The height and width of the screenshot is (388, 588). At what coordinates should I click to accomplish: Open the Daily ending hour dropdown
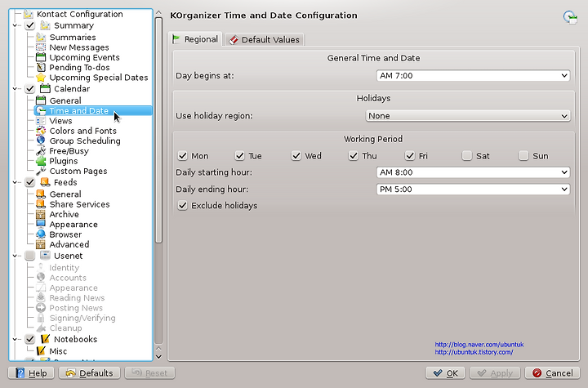tap(473, 190)
